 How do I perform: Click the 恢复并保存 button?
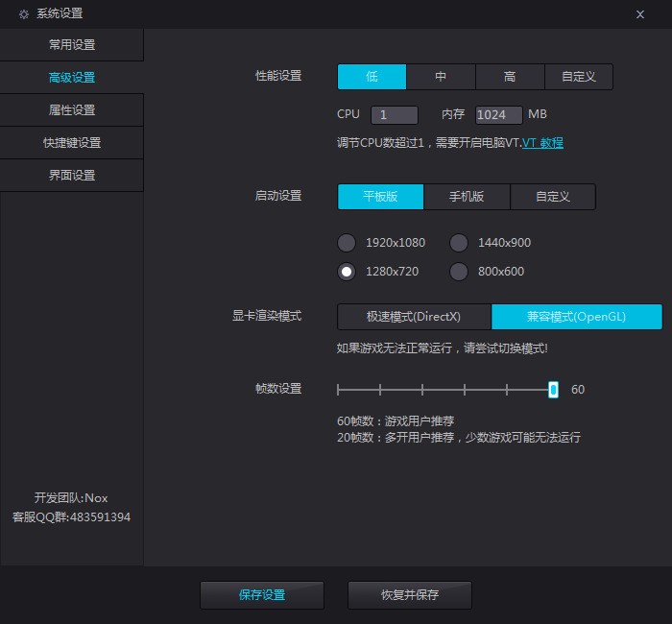(x=410, y=595)
